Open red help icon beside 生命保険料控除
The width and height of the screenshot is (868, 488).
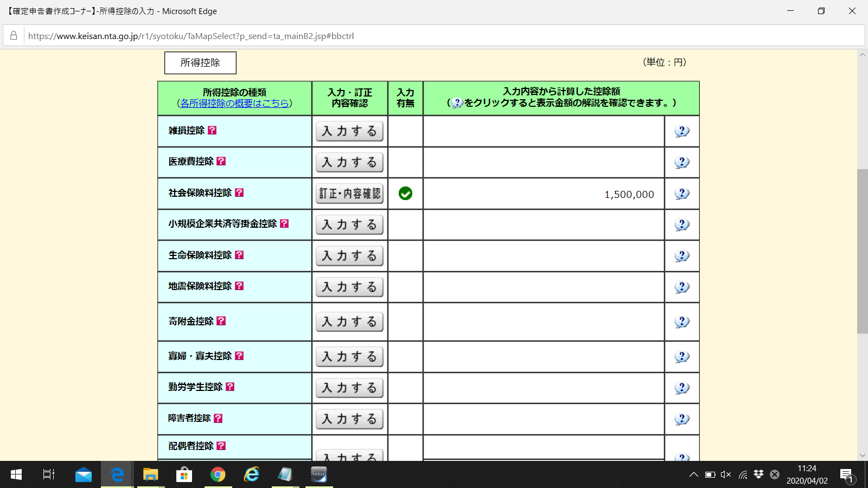coord(239,255)
